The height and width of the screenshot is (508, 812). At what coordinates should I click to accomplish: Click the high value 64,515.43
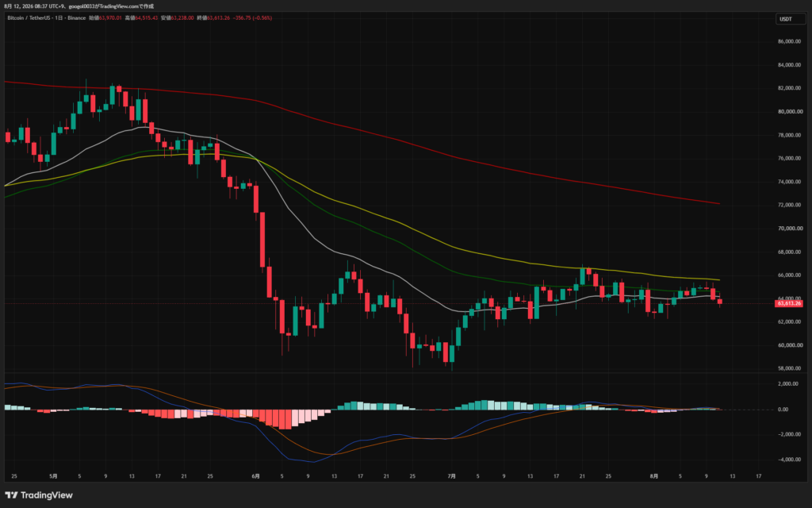146,17
